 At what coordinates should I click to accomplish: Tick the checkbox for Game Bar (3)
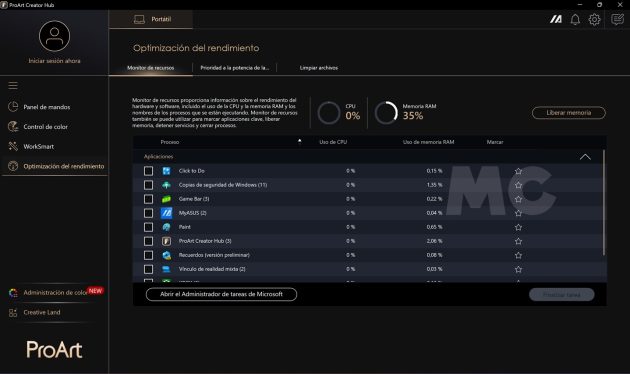click(x=148, y=199)
